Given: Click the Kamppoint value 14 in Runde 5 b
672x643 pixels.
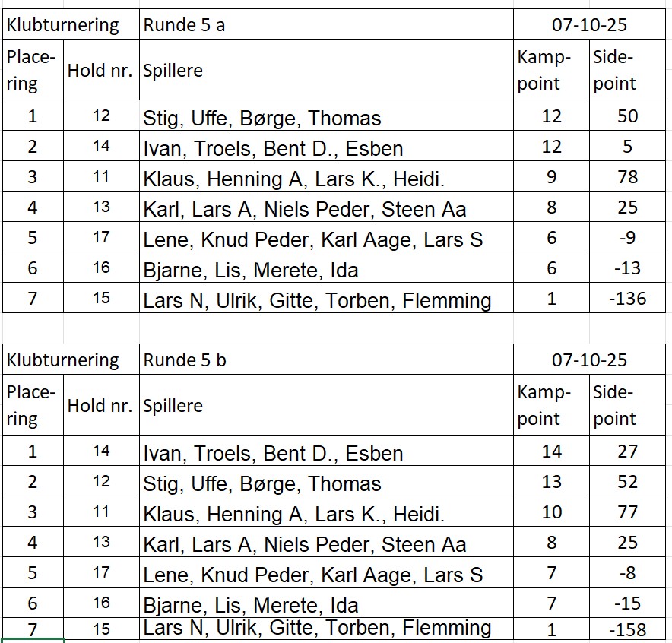Looking at the screenshot, I should (x=552, y=451).
